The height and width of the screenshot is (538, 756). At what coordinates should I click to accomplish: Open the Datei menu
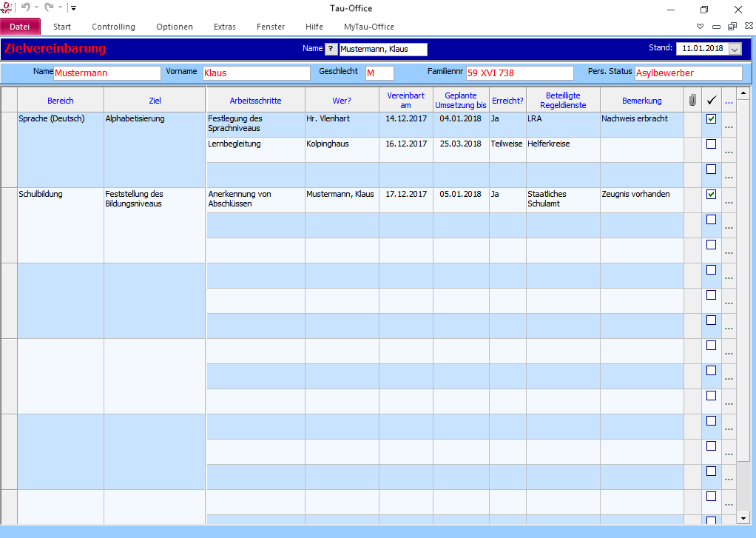point(20,27)
